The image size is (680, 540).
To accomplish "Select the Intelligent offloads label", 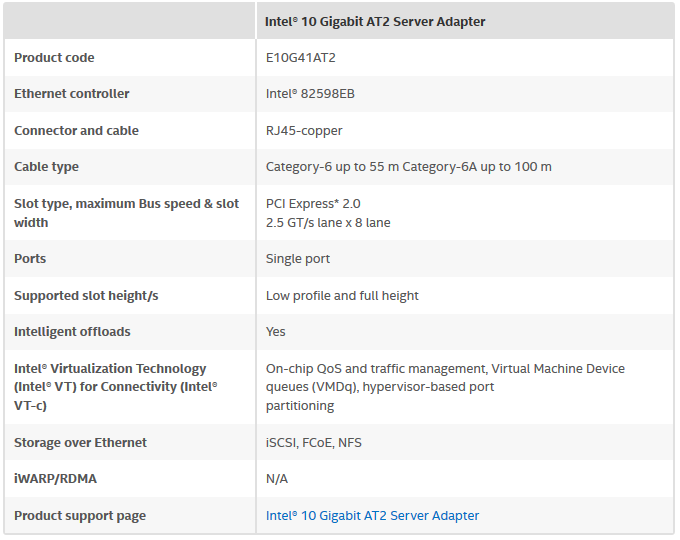I will click(72, 331).
